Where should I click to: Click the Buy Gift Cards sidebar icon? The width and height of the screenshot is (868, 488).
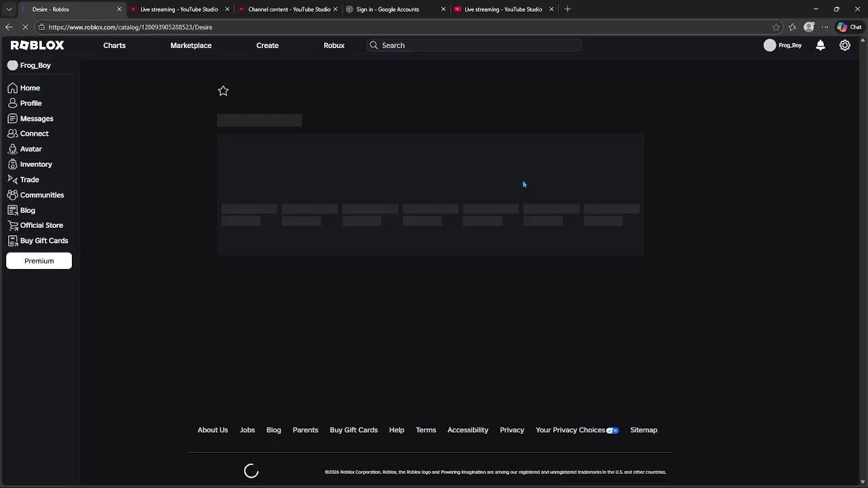click(12, 241)
